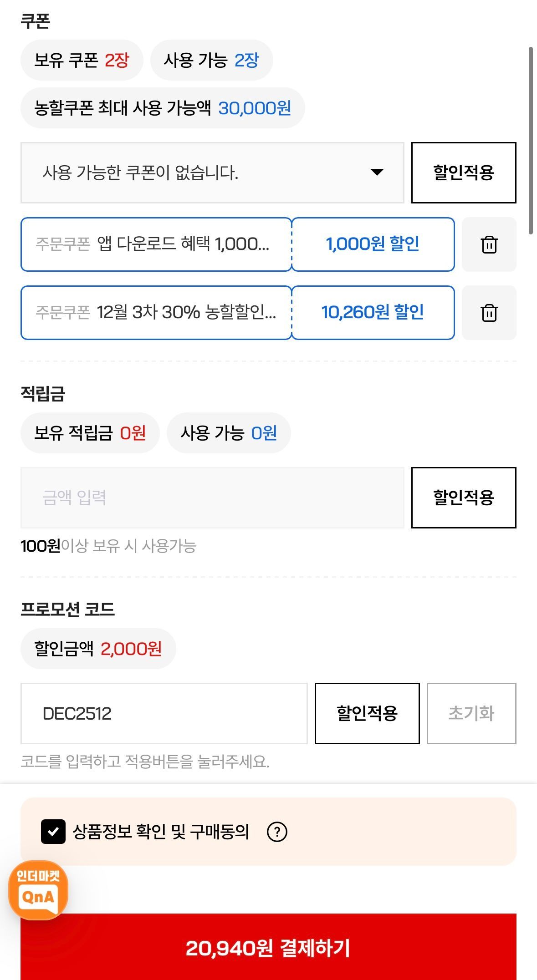This screenshot has width=537, height=980.
Task: Delete the 1,000원 app download coupon
Action: pyautogui.click(x=489, y=244)
